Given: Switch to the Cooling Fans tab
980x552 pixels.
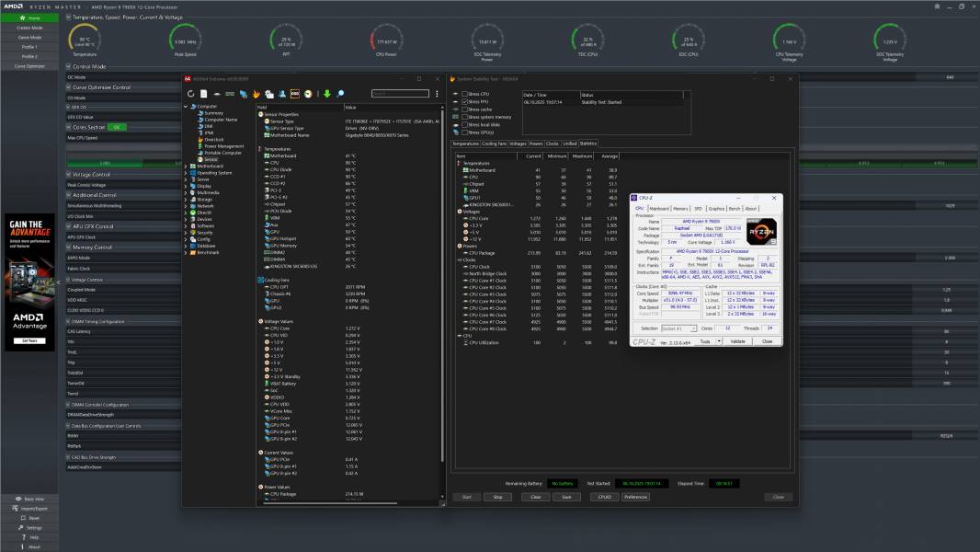Looking at the screenshot, I should tap(494, 144).
